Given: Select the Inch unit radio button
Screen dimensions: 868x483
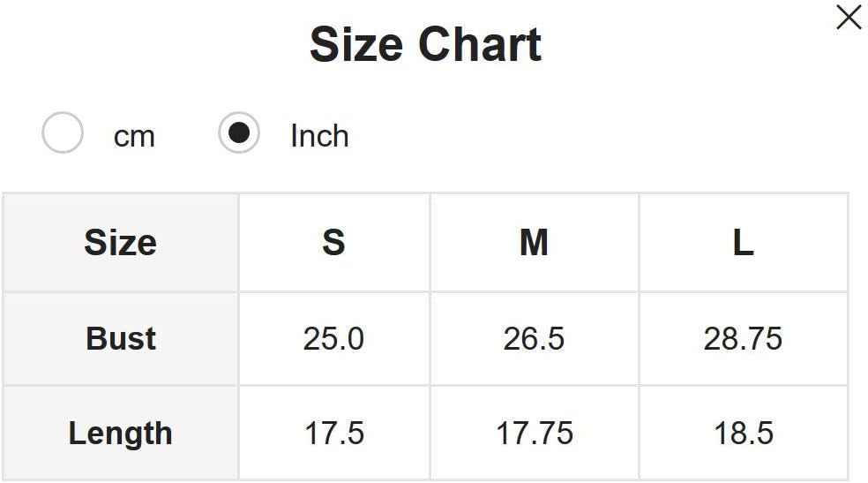Looking at the screenshot, I should coord(239,134).
